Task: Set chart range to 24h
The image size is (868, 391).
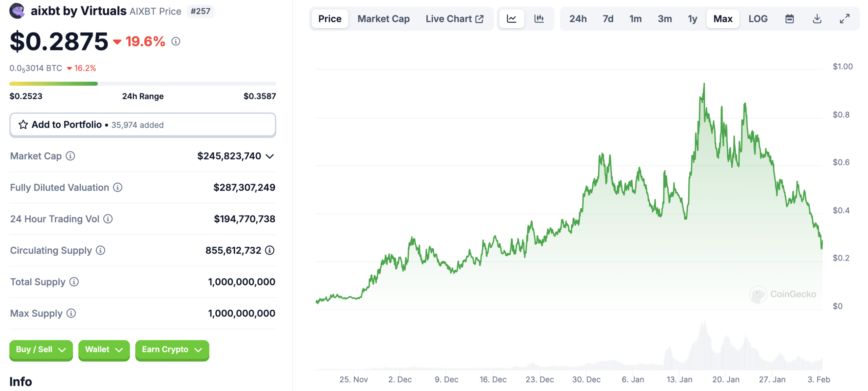Action: (578, 19)
